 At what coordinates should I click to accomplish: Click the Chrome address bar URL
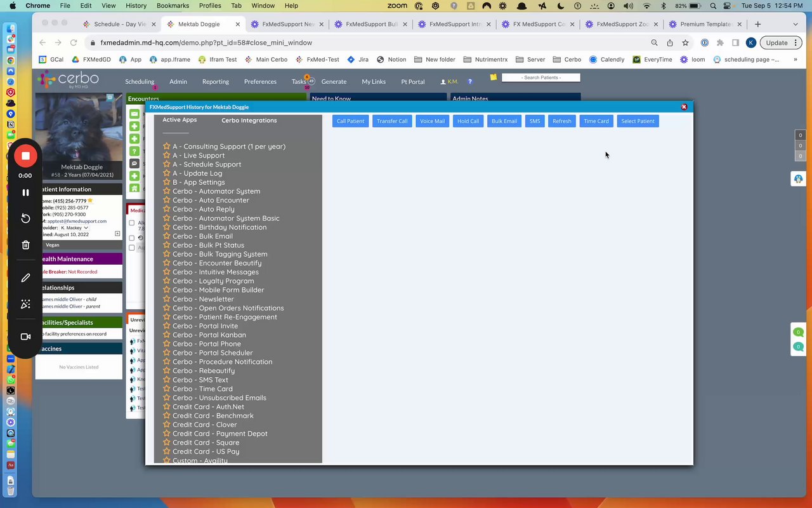click(206, 43)
